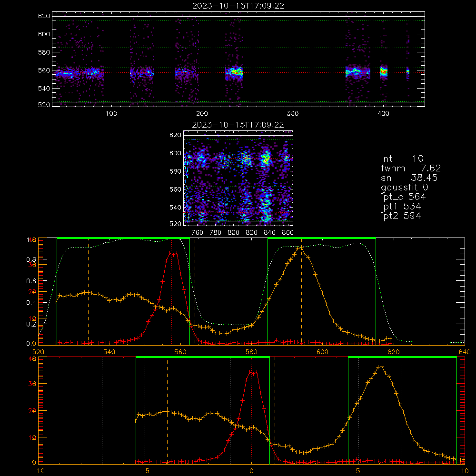Click the 840 x-axis label of middle image
Image resolution: width=476 pixels, height=476 pixels.
coord(269,233)
